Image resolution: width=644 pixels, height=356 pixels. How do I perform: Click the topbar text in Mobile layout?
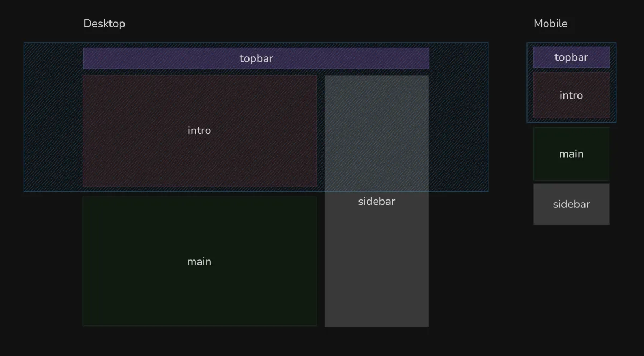click(571, 57)
